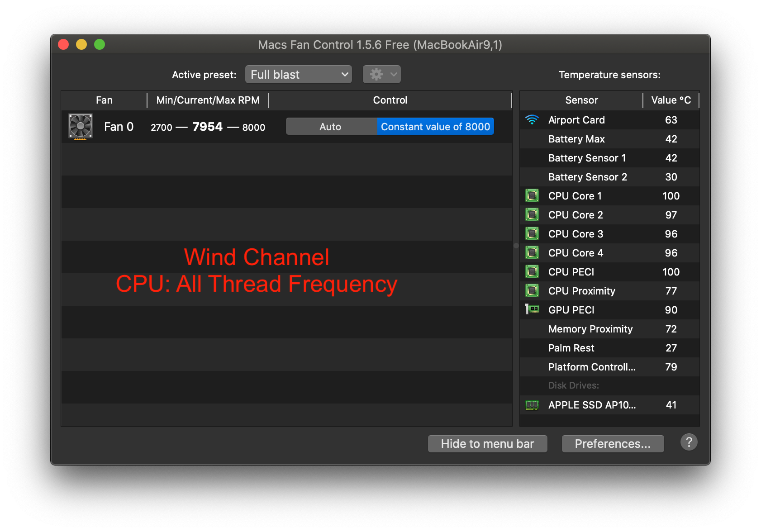Click the GPU PECI temperature value 90
This screenshot has width=761, height=532.
coord(671,310)
